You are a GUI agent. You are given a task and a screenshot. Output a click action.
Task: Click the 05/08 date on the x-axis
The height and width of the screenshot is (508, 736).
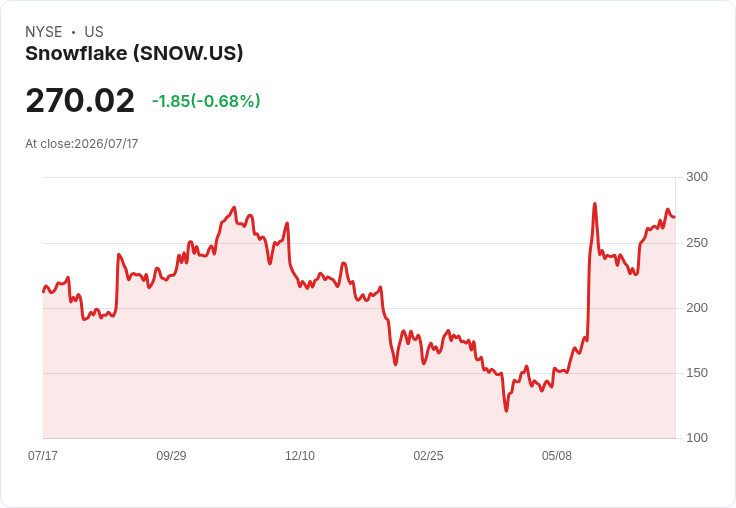point(557,455)
